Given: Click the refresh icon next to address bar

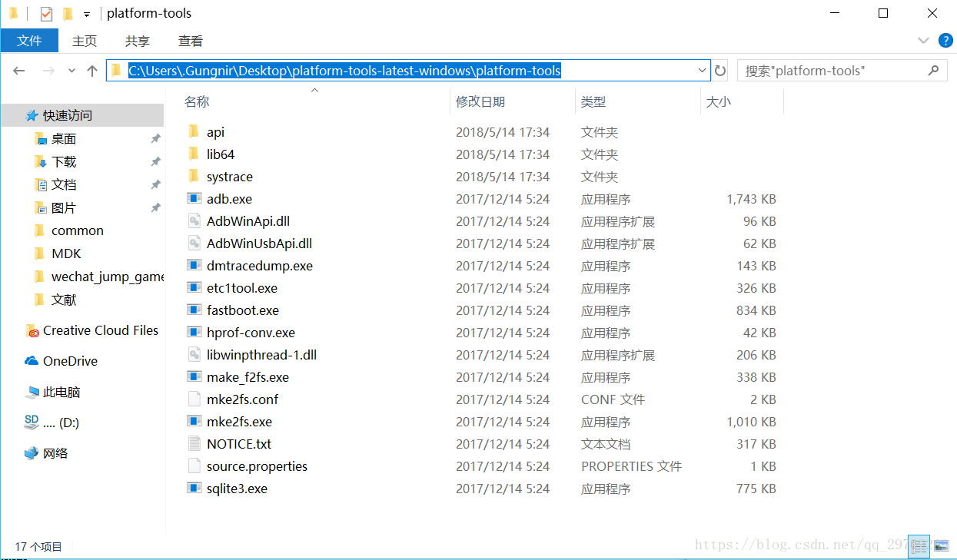Looking at the screenshot, I should [719, 70].
